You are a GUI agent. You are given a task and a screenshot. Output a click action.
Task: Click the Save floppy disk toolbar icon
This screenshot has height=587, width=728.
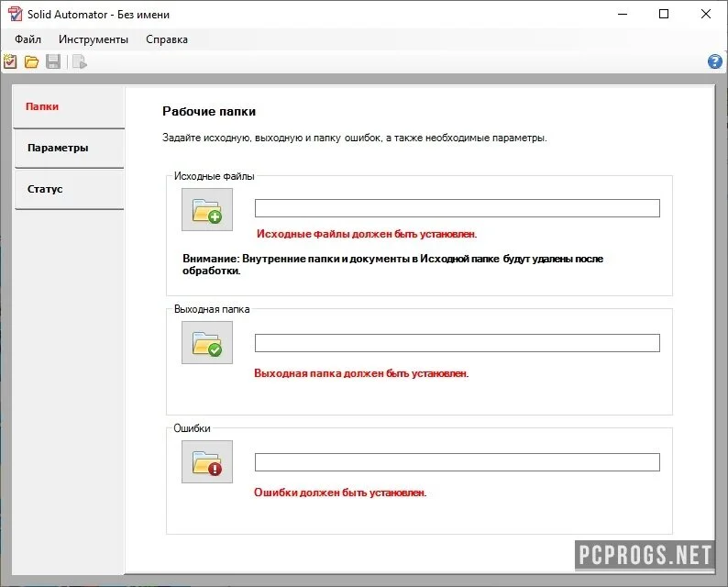coord(53,61)
